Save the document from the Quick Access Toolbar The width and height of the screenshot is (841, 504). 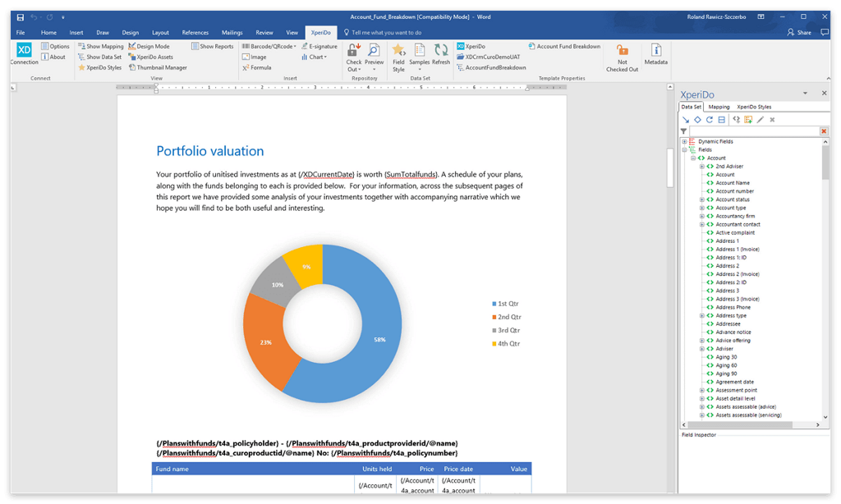(x=20, y=17)
